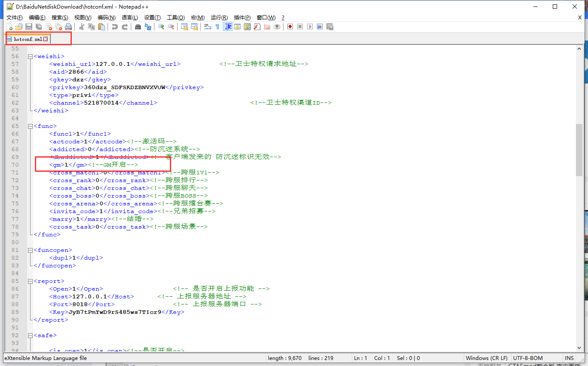Click the Paste clipboard icon
Screen dimensions: 588x366
(x=101, y=27)
